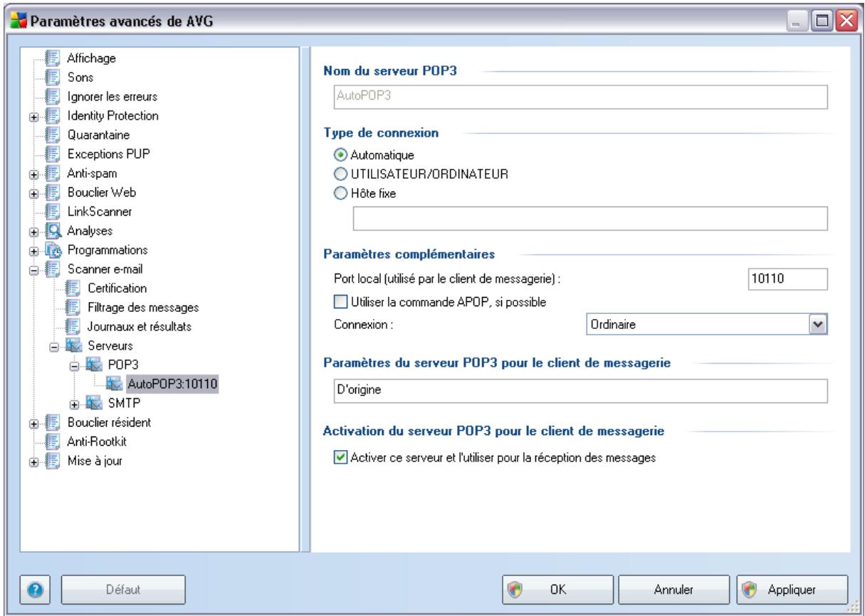The image size is (865, 616).
Task: Click the Port local 10110 field
Action: pos(789,280)
